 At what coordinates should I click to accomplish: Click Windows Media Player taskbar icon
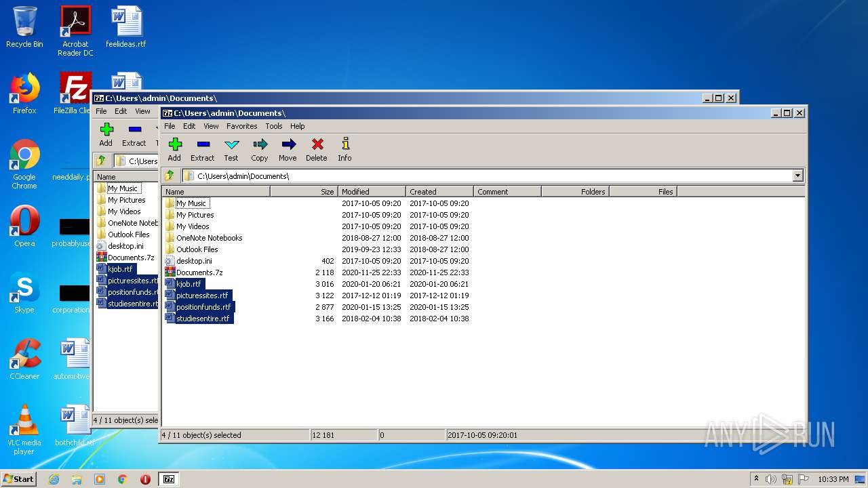[x=100, y=479]
